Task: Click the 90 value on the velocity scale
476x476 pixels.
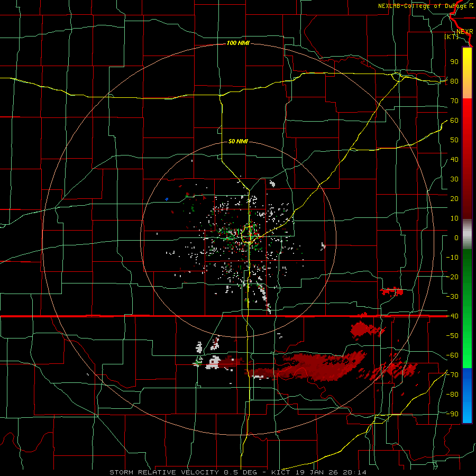Action: click(454, 62)
